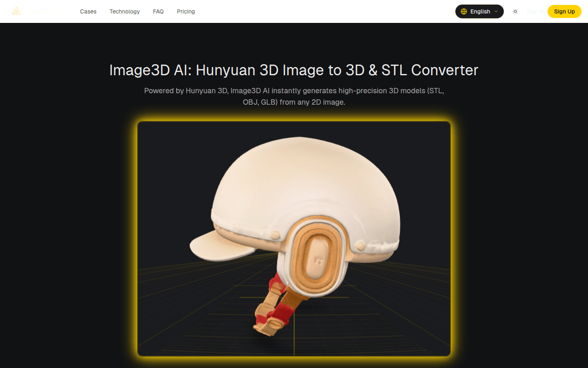Open the Cases page
588x368 pixels.
click(88, 11)
